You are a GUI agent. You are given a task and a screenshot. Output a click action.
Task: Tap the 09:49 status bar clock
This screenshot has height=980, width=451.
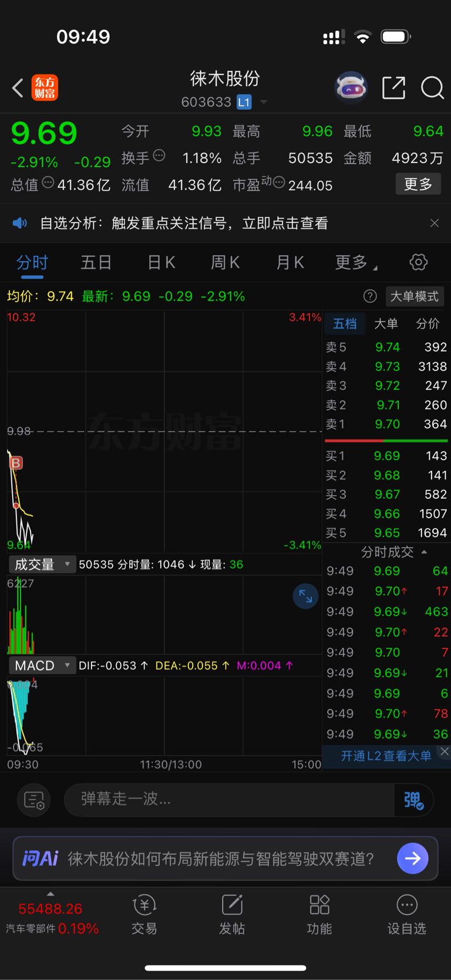83,37
